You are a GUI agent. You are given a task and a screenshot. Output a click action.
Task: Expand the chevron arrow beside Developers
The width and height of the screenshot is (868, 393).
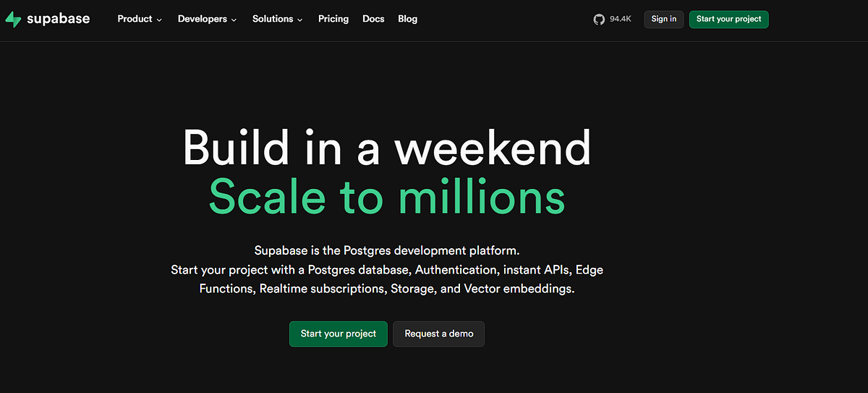[234, 20]
